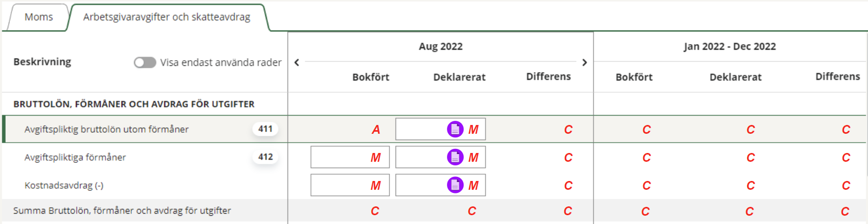Image resolution: width=868 pixels, height=224 pixels.
Task: Click Summa Bruttolön, förmåner och avdrag row
Action: pyautogui.click(x=122, y=211)
